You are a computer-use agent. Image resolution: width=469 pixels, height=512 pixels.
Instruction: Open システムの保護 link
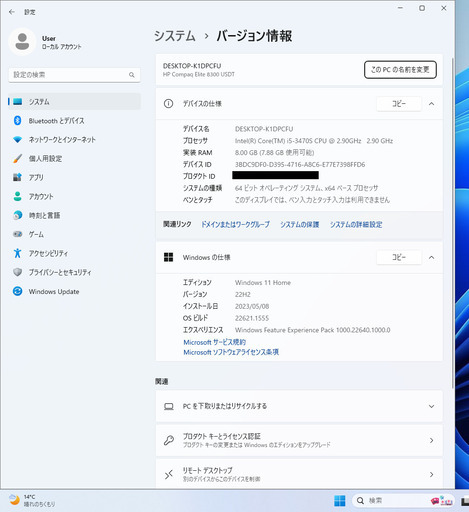[299, 224]
